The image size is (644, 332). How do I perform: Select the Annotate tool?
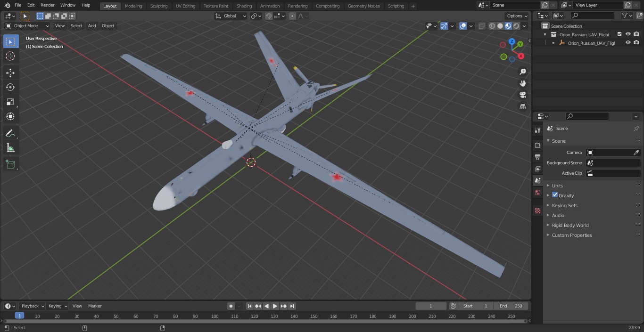tap(10, 133)
